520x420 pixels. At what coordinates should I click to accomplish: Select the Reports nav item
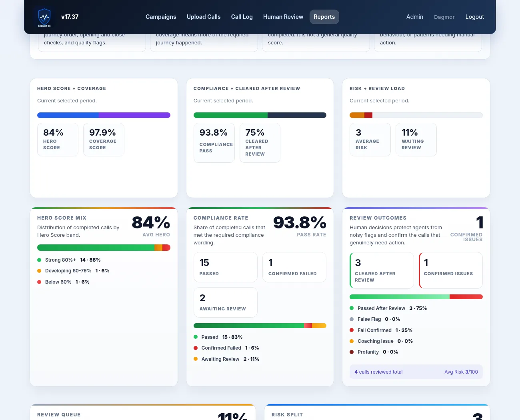(x=324, y=17)
